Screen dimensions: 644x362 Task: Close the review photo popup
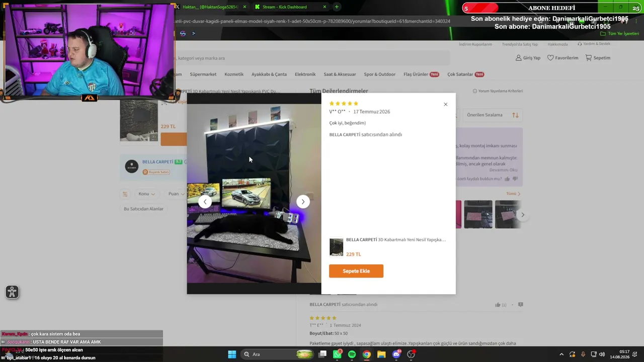445,105
